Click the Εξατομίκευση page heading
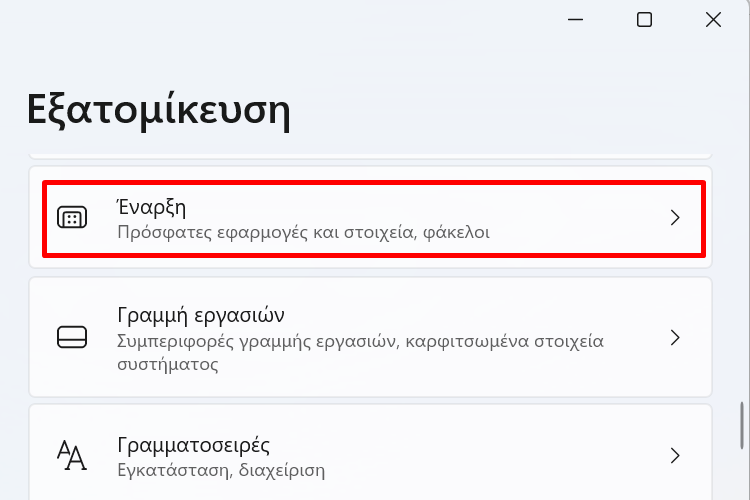The height and width of the screenshot is (500, 750). 158,109
